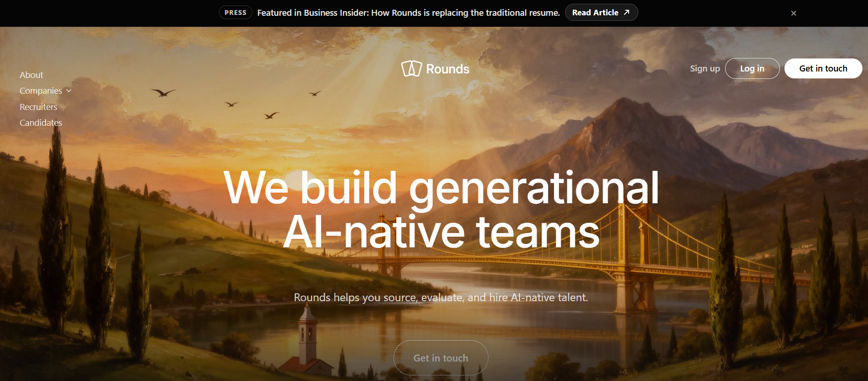Click the white Get in touch header button

coord(823,68)
